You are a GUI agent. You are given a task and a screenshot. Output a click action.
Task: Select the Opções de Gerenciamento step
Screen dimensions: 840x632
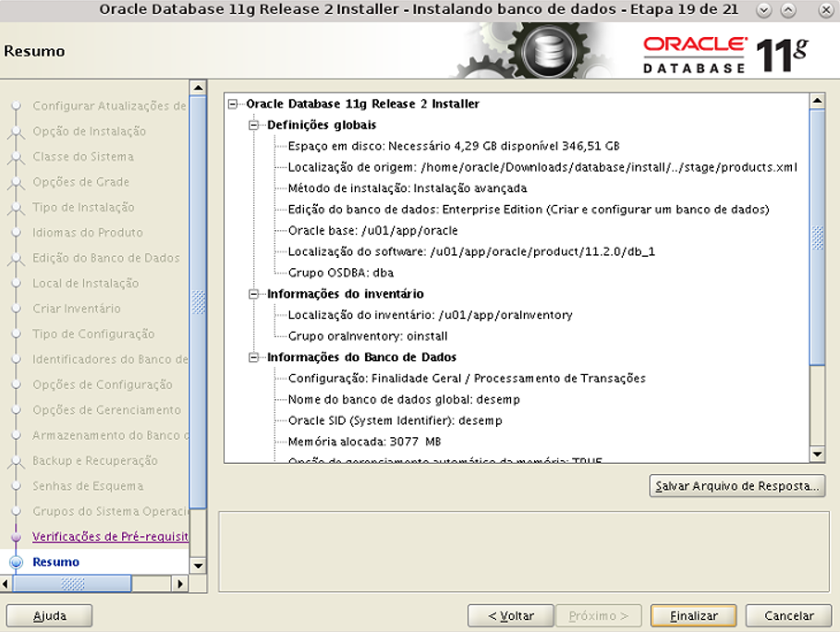coord(106,409)
